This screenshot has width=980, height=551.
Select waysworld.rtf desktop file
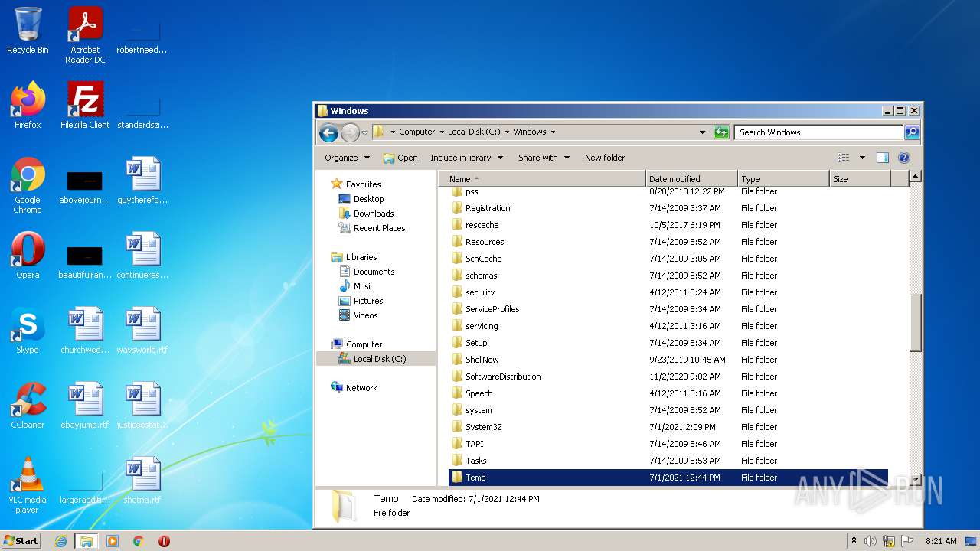click(x=142, y=330)
